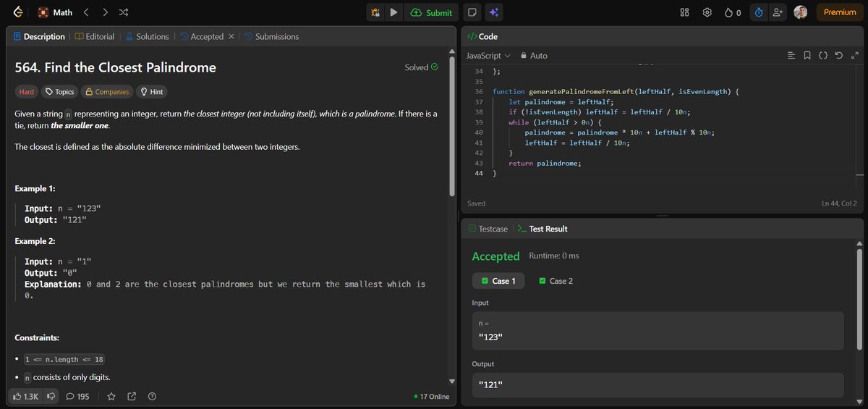Place cursor on 'return palindrome;' line

click(x=545, y=164)
